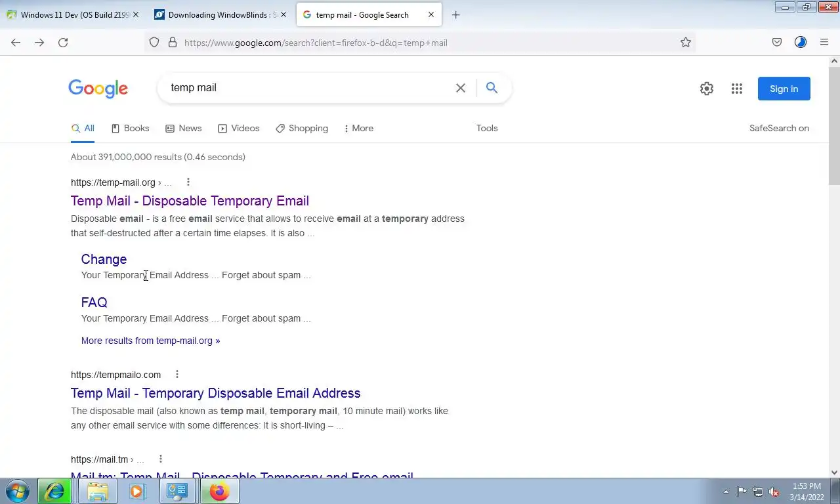Screen dimensions: 840x504
Task: Go forward using the browser forward arrow
Action: tap(39, 43)
